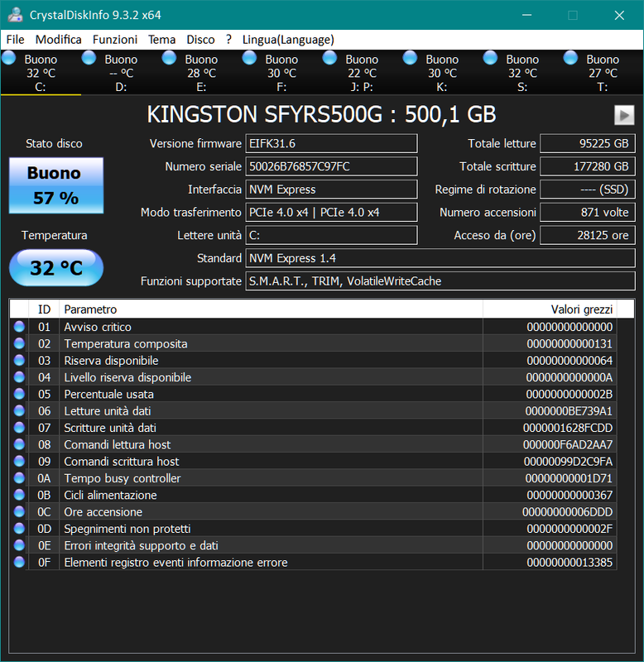Click status icon for Tempo busy controller
The image size is (644, 662).
point(19,478)
